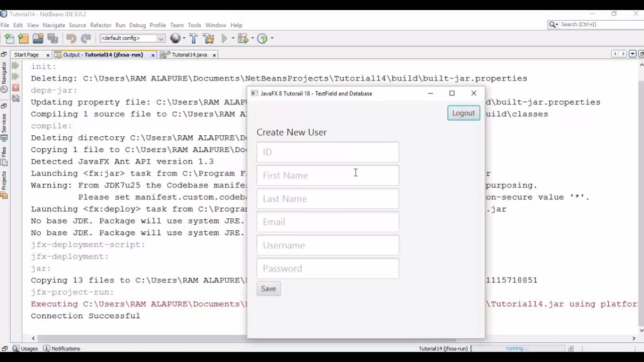
Task: Click the Logout button
Action: 463,113
